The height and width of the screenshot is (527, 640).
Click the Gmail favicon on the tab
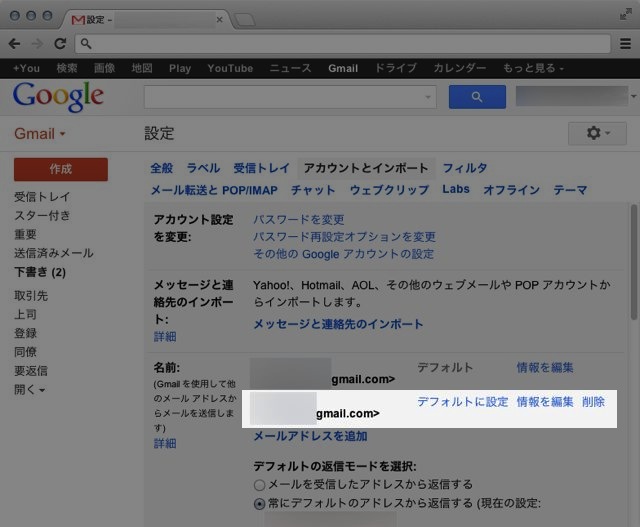[78, 20]
